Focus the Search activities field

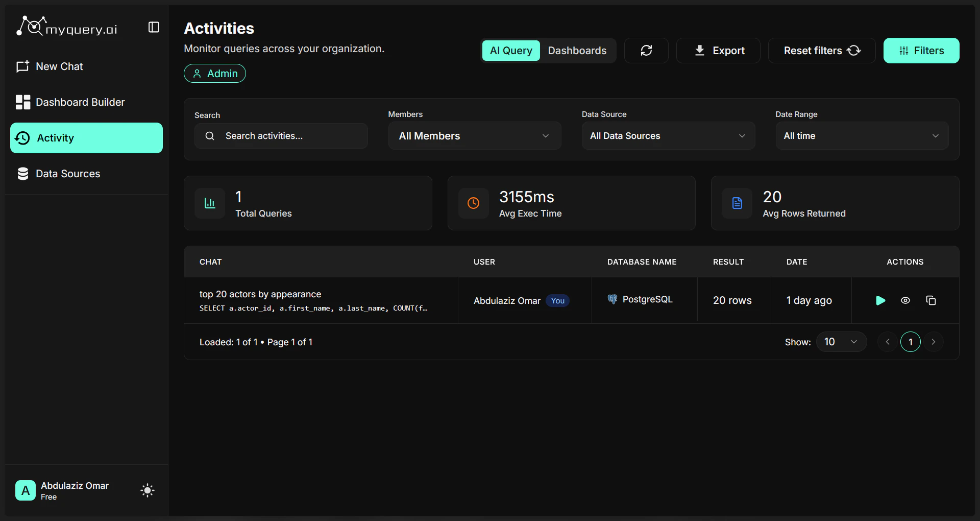click(x=281, y=136)
